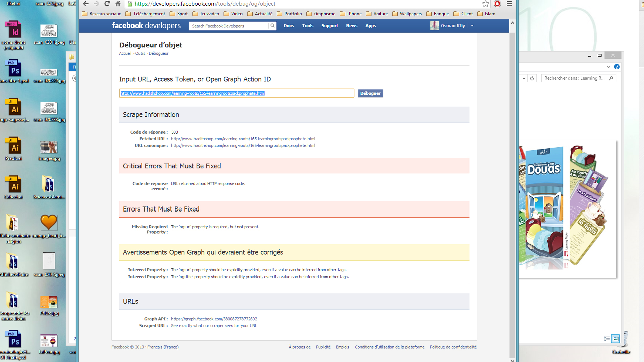
Task: Switch Explorer to details view icon
Action: [607, 339]
